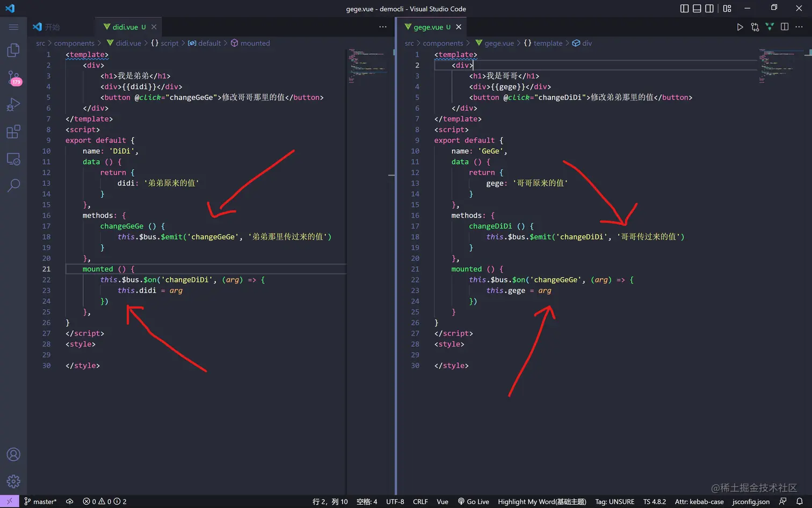812x508 pixels.
Task: Expand the mounted breadcrumb in didi.vue
Action: click(250, 43)
